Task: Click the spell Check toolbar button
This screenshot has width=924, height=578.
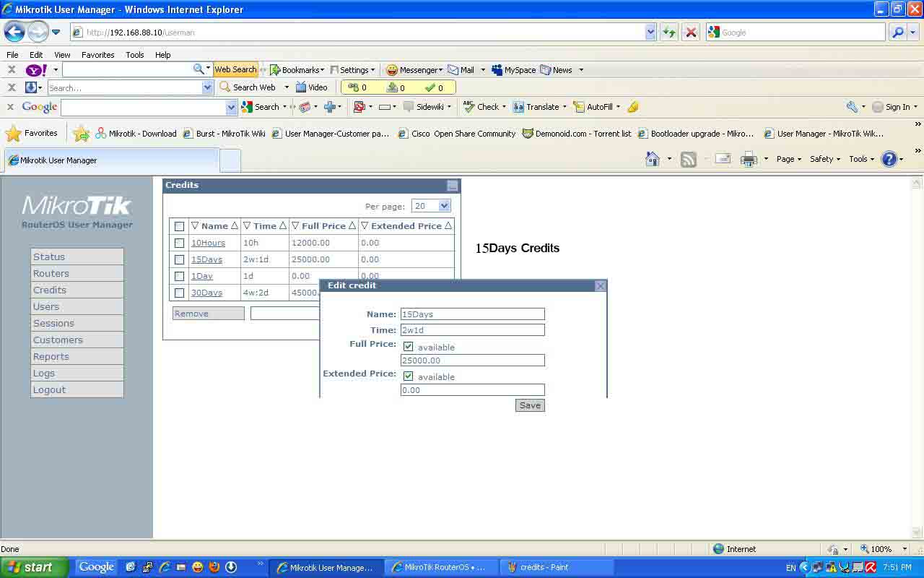Action: 481,107
